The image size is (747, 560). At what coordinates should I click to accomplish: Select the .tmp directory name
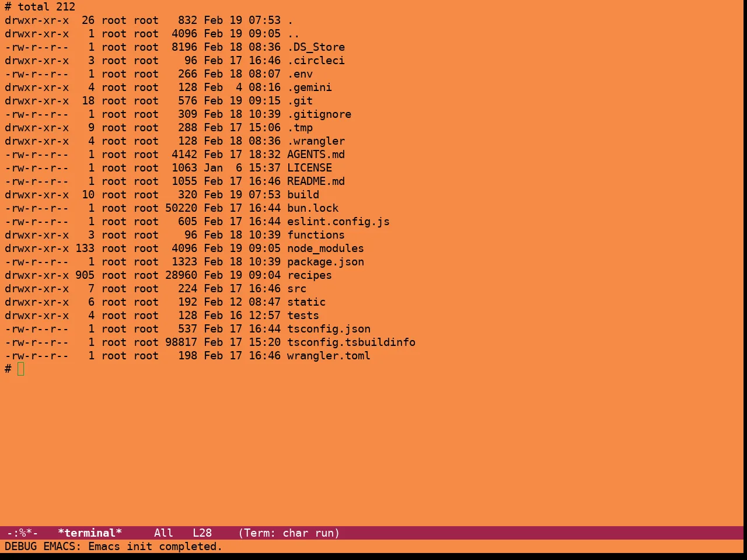300,128
